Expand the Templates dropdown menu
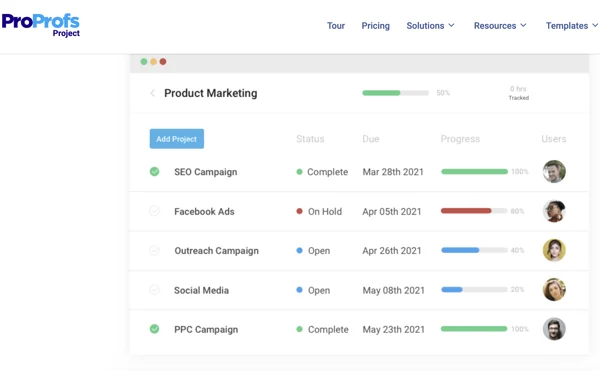 point(572,26)
